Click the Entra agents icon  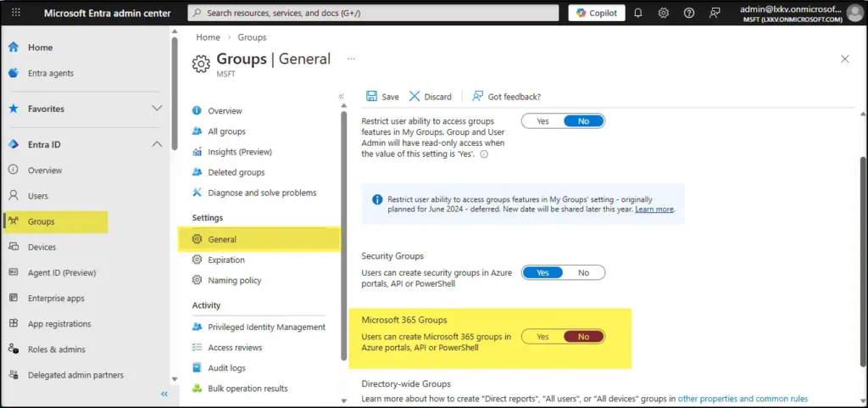14,73
